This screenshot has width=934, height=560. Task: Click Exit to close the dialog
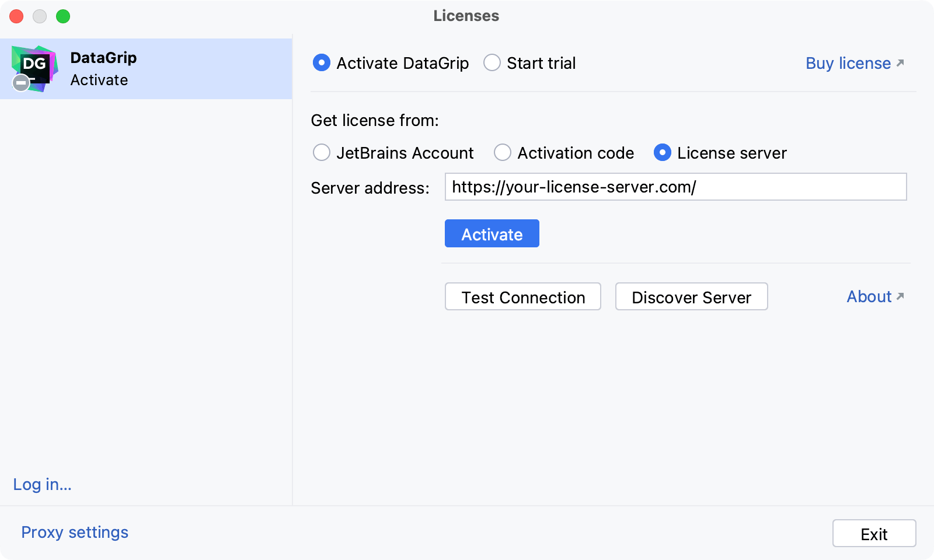tap(874, 533)
